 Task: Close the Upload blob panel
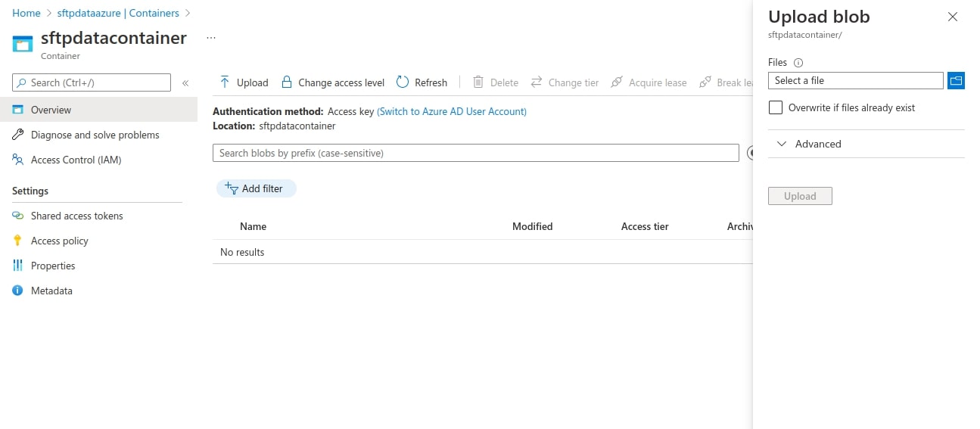click(953, 17)
